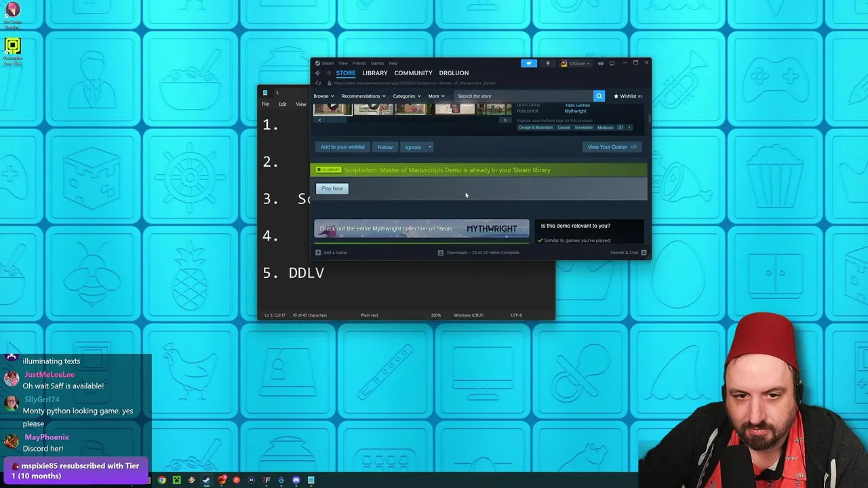The height and width of the screenshot is (488, 868).
Task: Click the media strip left scroll arrow
Action: 319,120
